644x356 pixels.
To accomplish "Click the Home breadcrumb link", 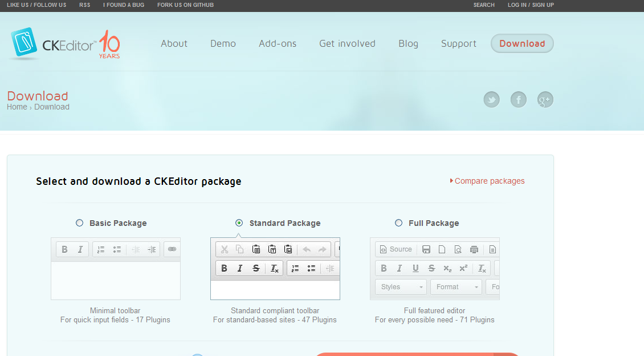I will [x=17, y=107].
